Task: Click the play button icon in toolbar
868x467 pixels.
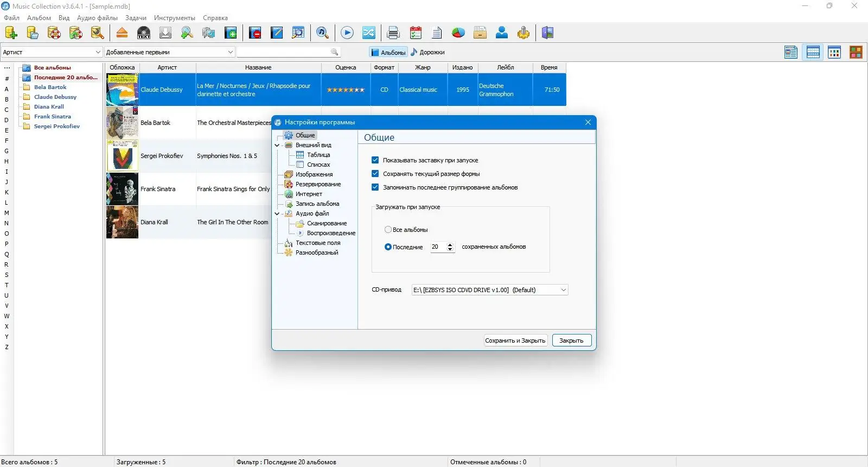Action: click(347, 33)
